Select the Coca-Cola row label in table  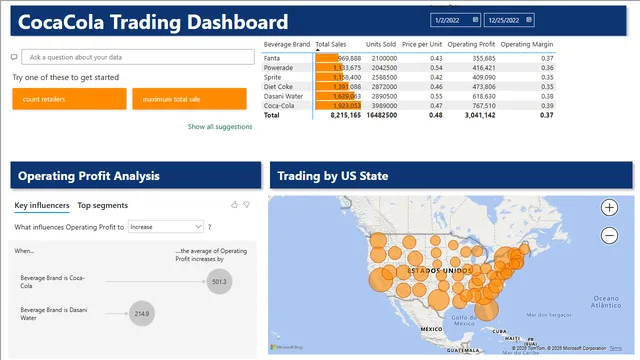[x=279, y=106]
